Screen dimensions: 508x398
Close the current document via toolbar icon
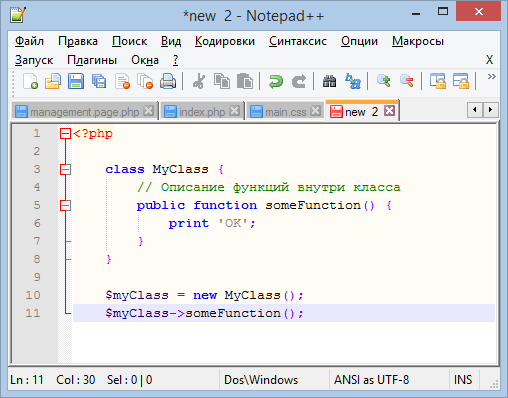click(x=122, y=81)
